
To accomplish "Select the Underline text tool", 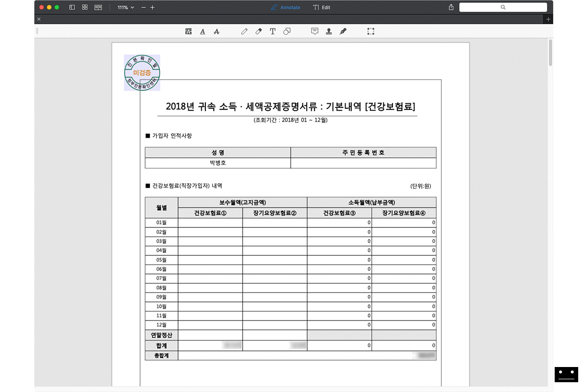I will pos(202,31).
